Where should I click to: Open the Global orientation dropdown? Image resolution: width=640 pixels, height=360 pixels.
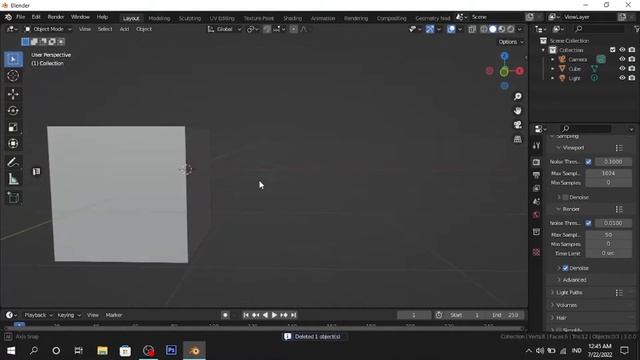coord(224,29)
